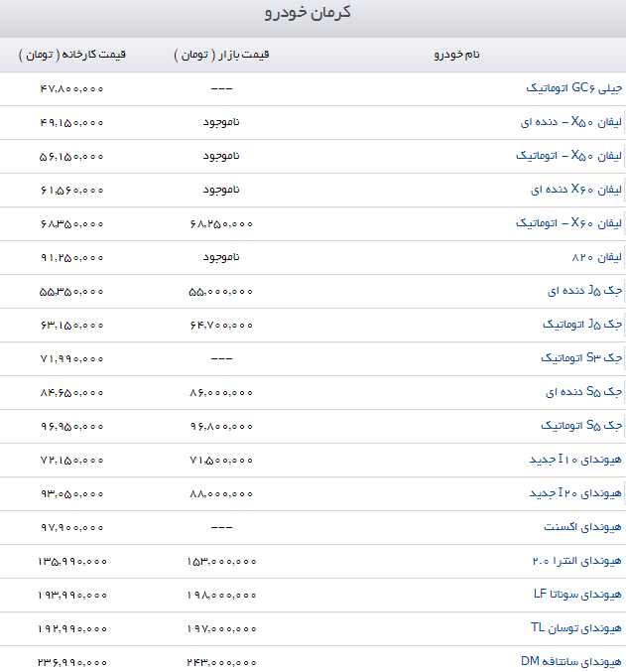Select market price 86,000,000 for جک S5 دنده ای

pos(221,392)
